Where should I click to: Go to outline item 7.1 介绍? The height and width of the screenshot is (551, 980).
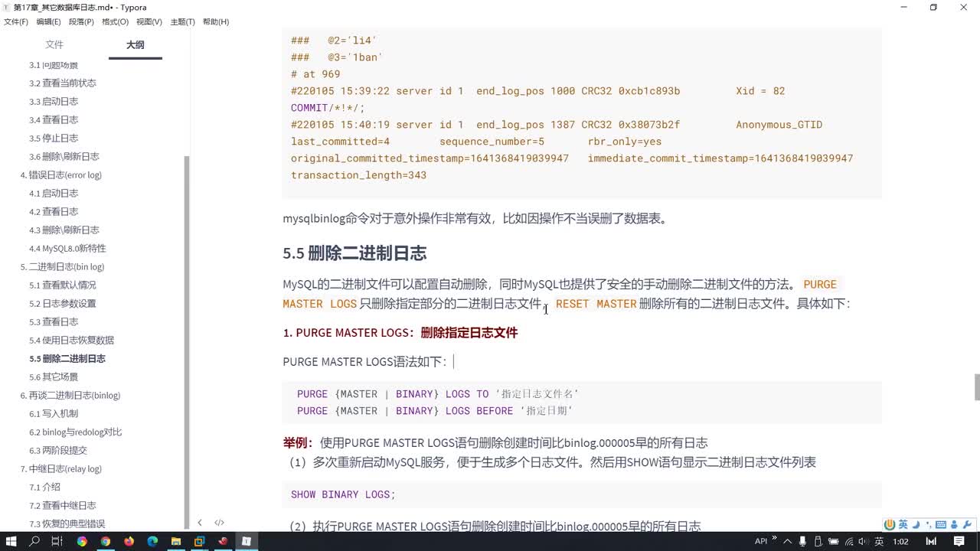tap(44, 487)
